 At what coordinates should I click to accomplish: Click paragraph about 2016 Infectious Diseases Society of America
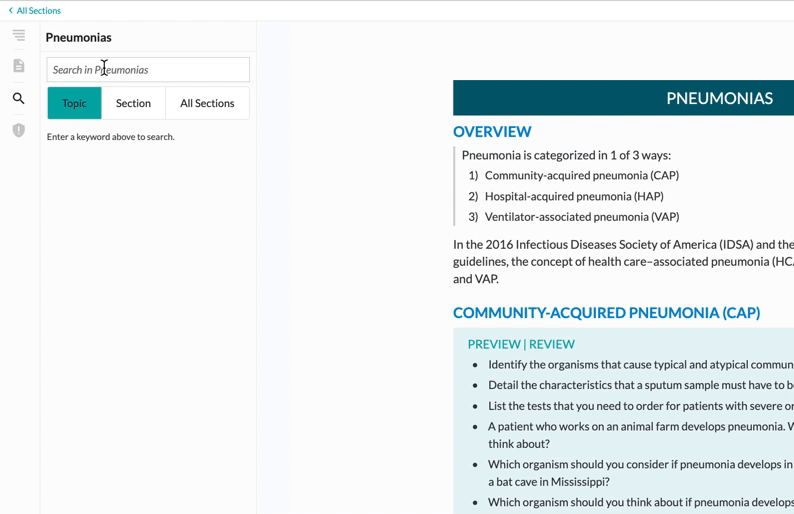[x=623, y=262]
